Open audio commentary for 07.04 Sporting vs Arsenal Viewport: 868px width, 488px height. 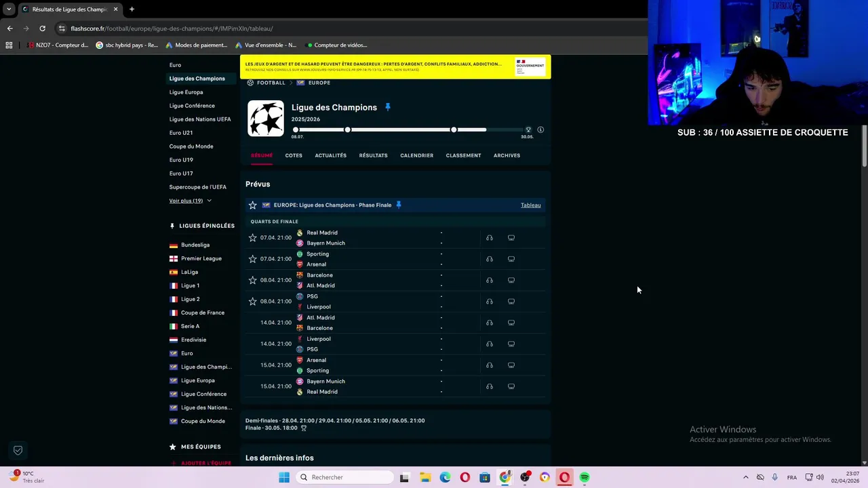point(490,259)
